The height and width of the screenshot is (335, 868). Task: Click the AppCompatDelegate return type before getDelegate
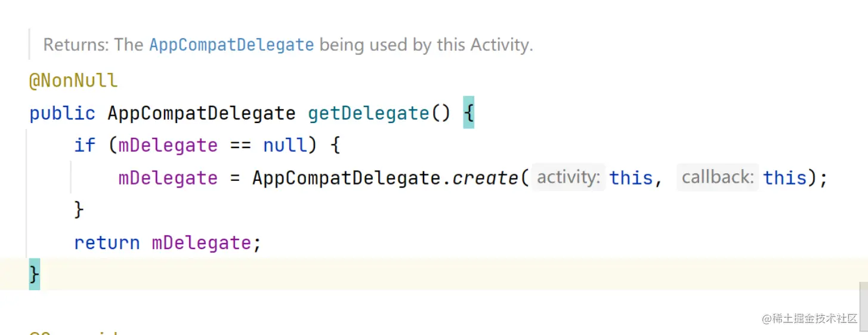click(202, 113)
